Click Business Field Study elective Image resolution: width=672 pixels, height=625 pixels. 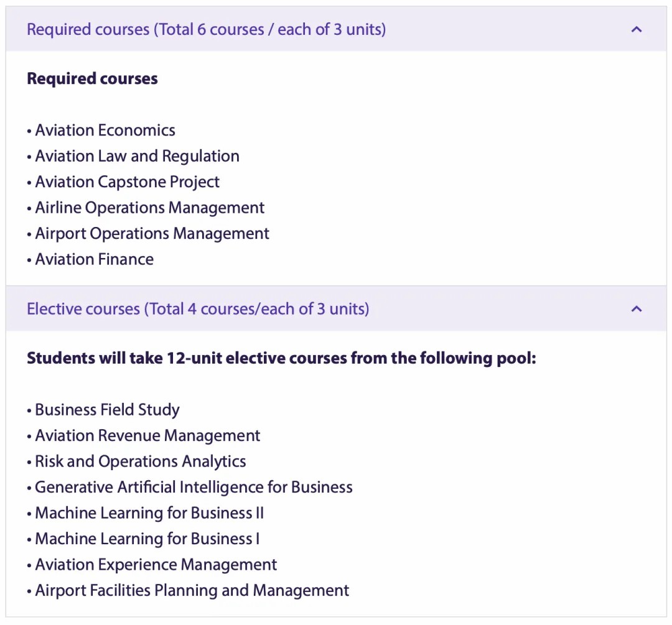pyautogui.click(x=107, y=410)
